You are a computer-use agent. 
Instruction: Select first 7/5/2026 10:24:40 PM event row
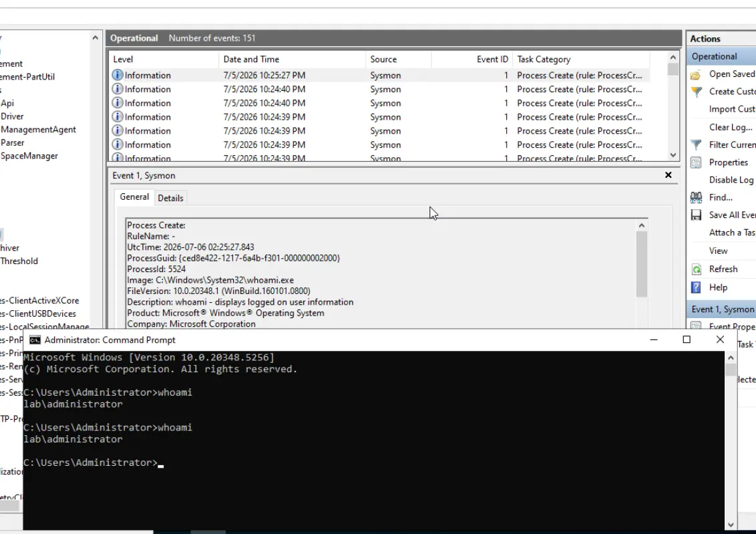379,90
